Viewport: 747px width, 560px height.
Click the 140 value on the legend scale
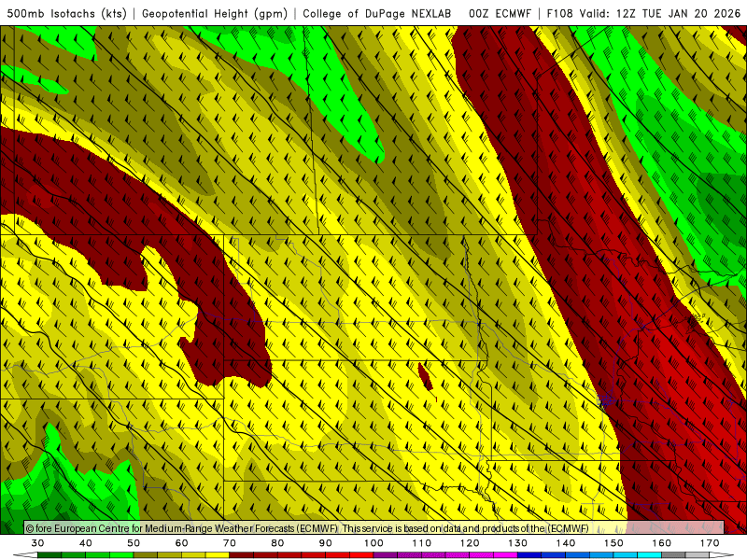coord(566,543)
